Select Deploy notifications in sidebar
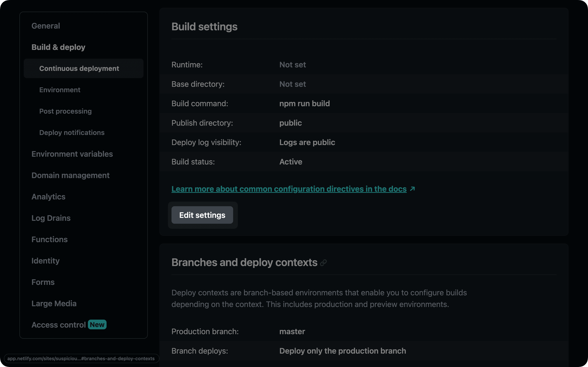This screenshot has height=367, width=588. pos(72,132)
